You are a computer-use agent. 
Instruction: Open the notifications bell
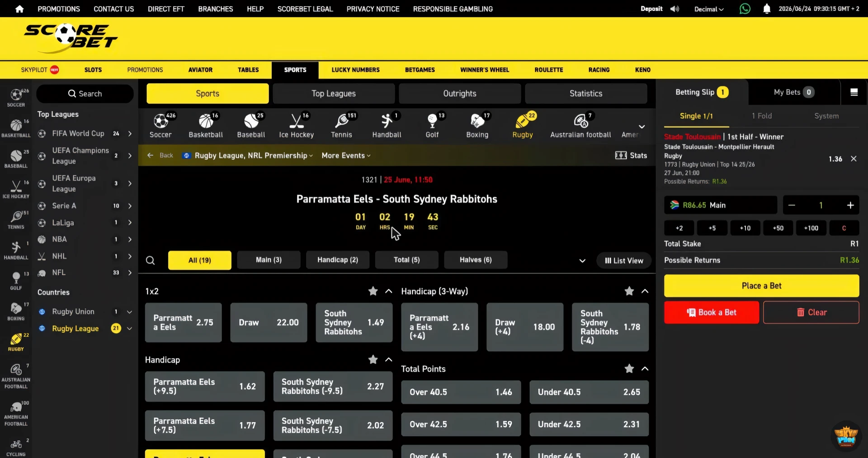click(767, 9)
